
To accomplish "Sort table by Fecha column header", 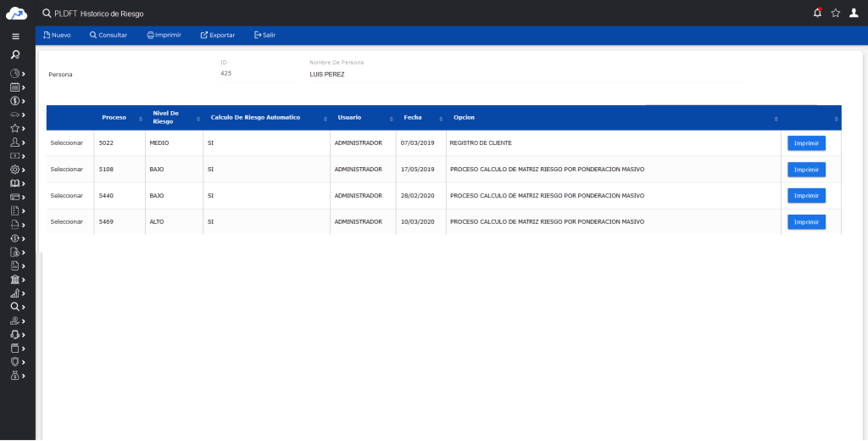I will tap(413, 117).
